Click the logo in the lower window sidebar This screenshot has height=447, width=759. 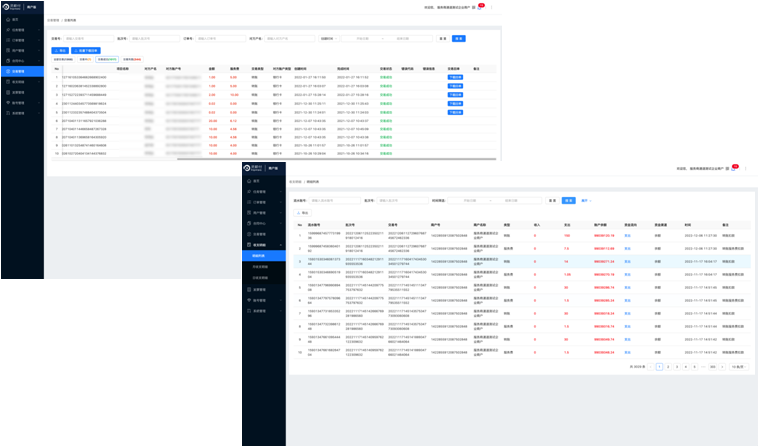coord(254,168)
